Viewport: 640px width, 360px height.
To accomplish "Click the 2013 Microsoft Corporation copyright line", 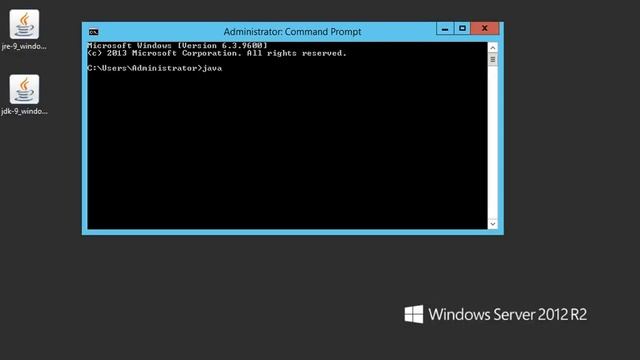I will coord(217,53).
